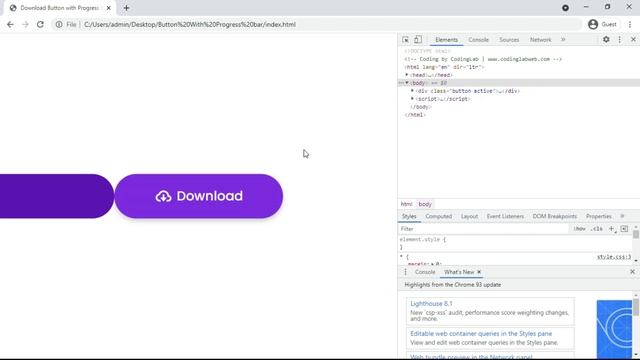The height and width of the screenshot is (360, 640).
Task: Open the drawer three-dot menu icon
Action: click(405, 272)
